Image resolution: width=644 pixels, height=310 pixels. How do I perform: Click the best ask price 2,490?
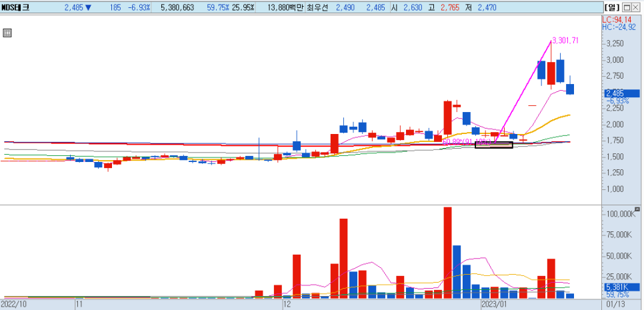pyautogui.click(x=344, y=7)
